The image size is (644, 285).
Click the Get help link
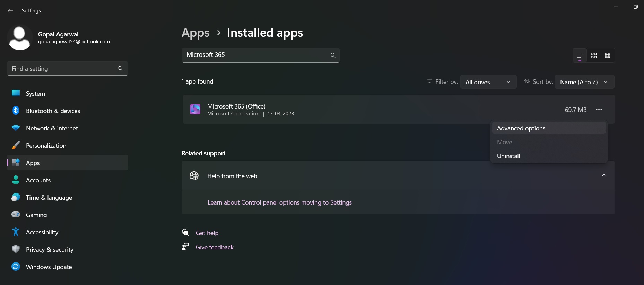tap(207, 233)
